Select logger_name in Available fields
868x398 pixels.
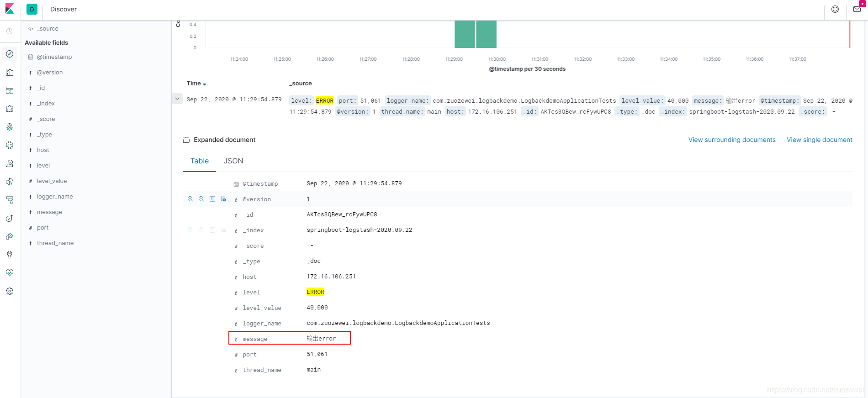point(55,197)
